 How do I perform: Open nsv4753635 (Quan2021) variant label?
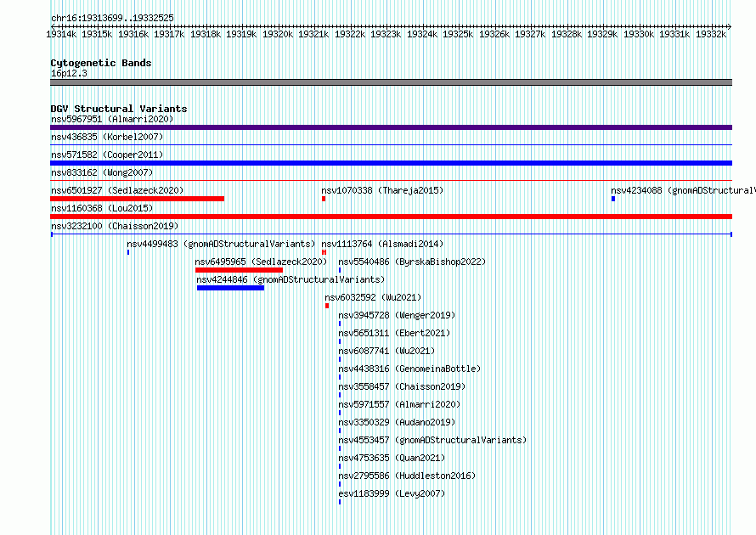pyautogui.click(x=392, y=458)
